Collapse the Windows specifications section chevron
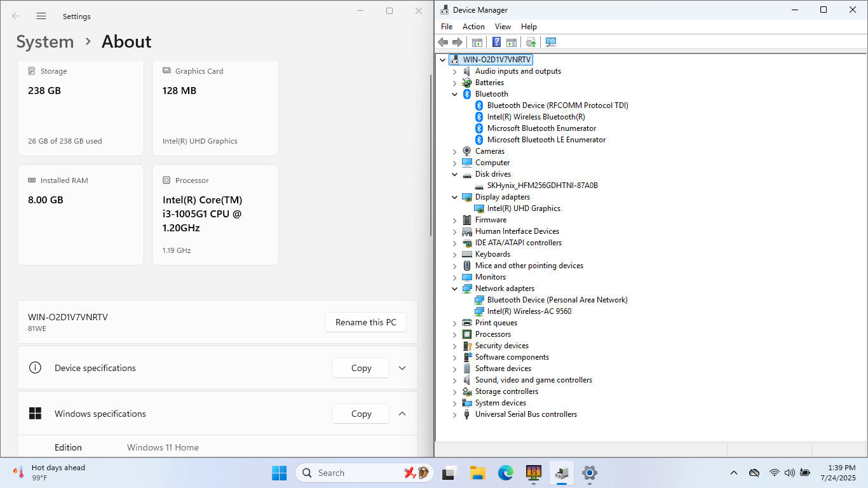This screenshot has height=488, width=868. (x=402, y=414)
